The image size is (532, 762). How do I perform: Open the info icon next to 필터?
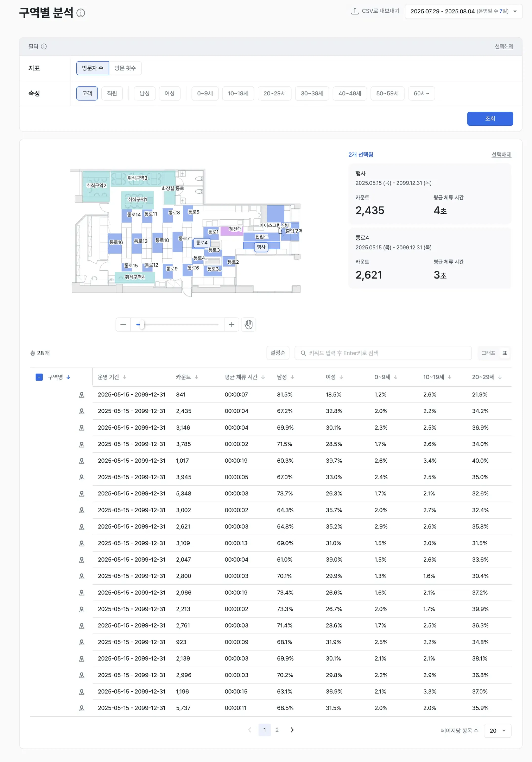[44, 47]
